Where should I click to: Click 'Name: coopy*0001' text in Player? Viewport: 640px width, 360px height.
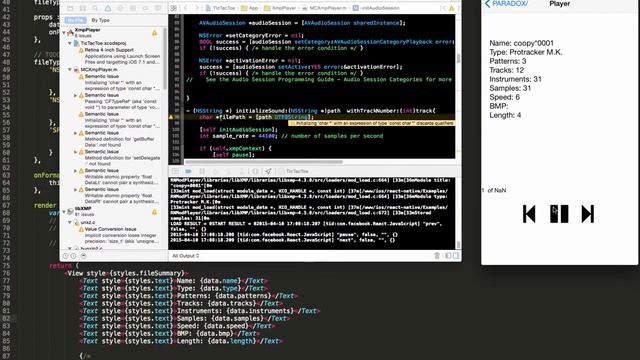pos(522,43)
